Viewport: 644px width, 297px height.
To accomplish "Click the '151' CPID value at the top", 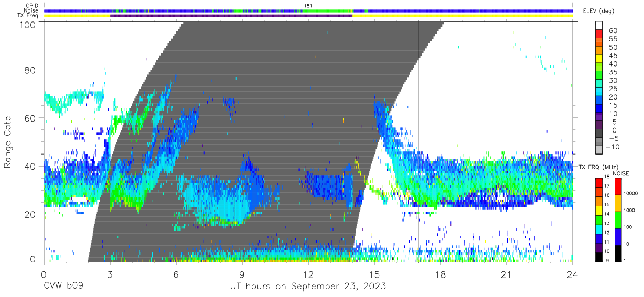I will 308,6.
